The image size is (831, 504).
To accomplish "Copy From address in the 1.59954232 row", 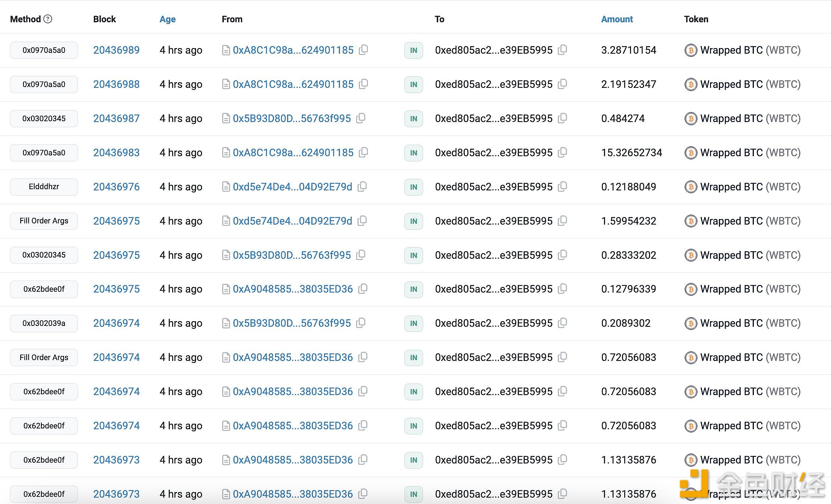I will tap(362, 221).
